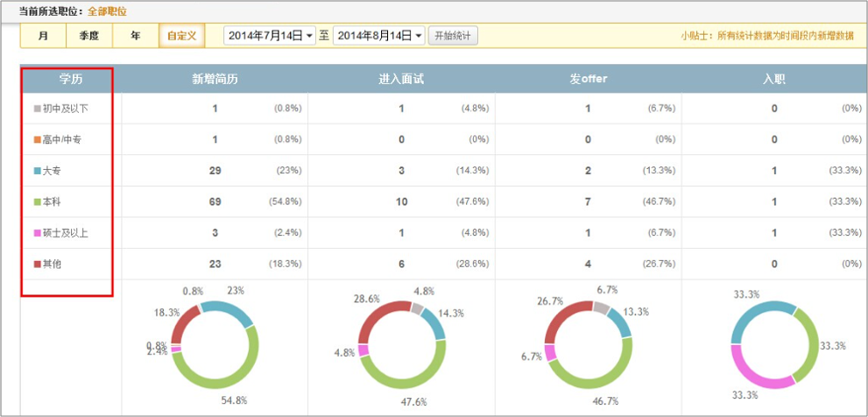
Task: Switch to the 季度 (quarter) tab
Action: 89,36
